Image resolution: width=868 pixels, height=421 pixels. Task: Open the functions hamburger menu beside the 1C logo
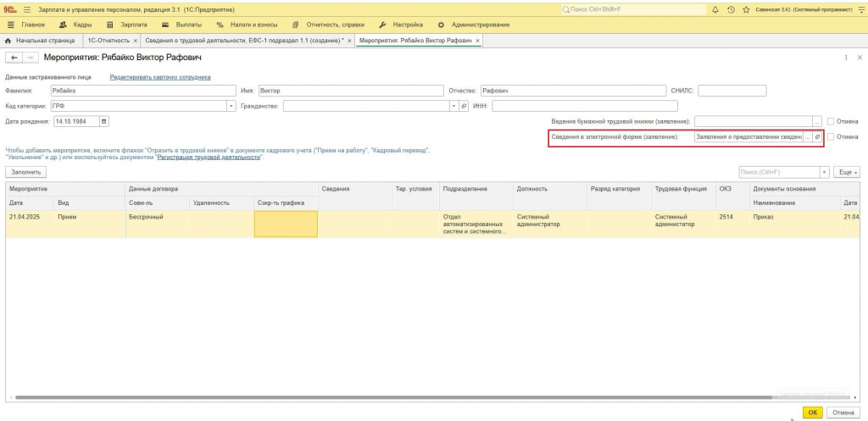click(27, 10)
